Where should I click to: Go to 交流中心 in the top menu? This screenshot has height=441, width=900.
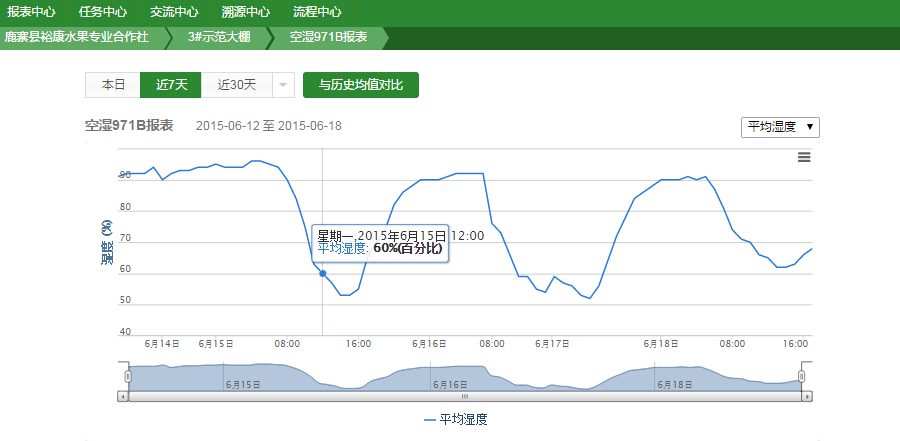[x=174, y=13]
